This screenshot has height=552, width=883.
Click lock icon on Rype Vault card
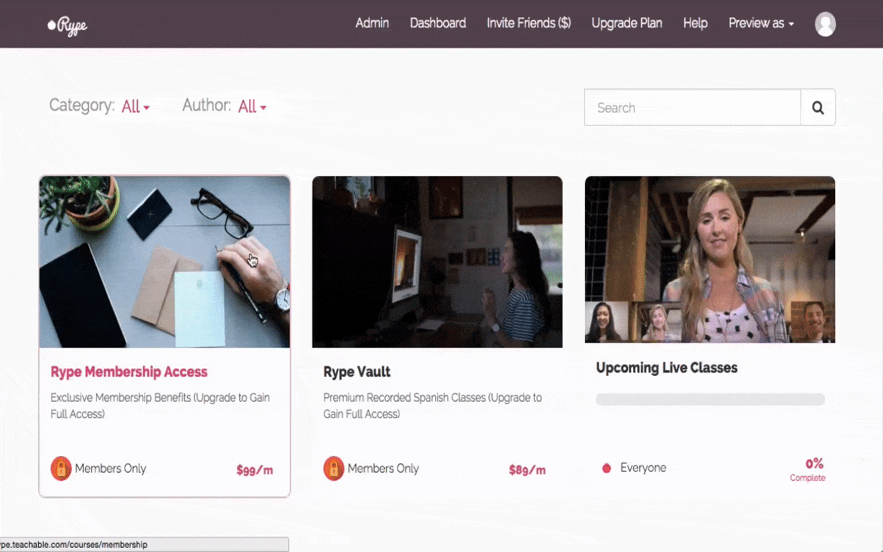tap(333, 468)
